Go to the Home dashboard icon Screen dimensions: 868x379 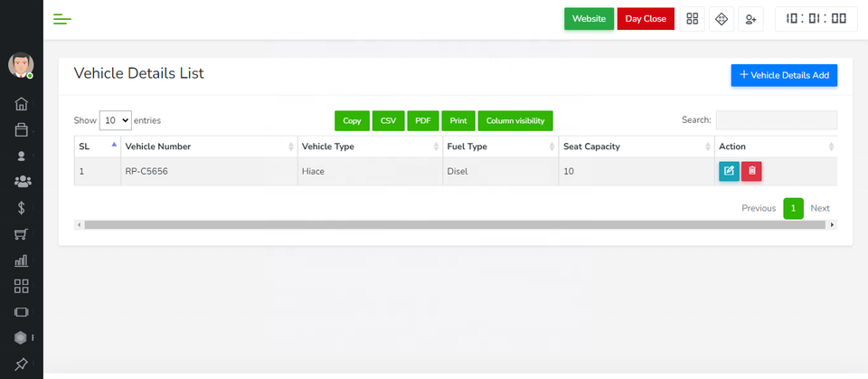click(x=21, y=104)
